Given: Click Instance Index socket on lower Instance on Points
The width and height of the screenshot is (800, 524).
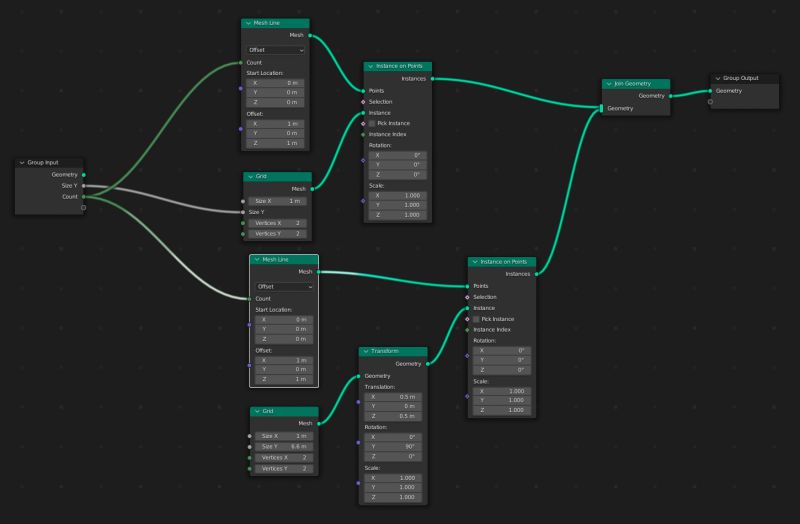Looking at the screenshot, I should pos(467,330).
